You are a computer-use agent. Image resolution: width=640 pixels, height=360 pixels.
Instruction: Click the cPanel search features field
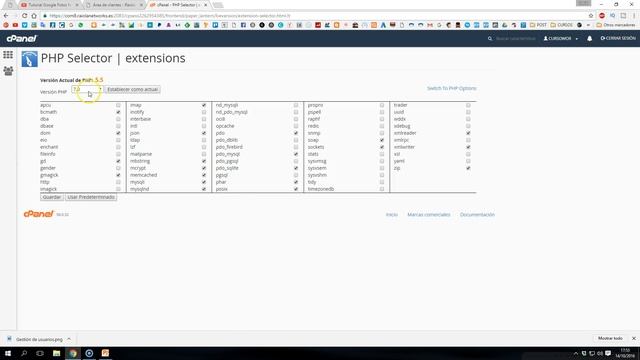coord(516,38)
